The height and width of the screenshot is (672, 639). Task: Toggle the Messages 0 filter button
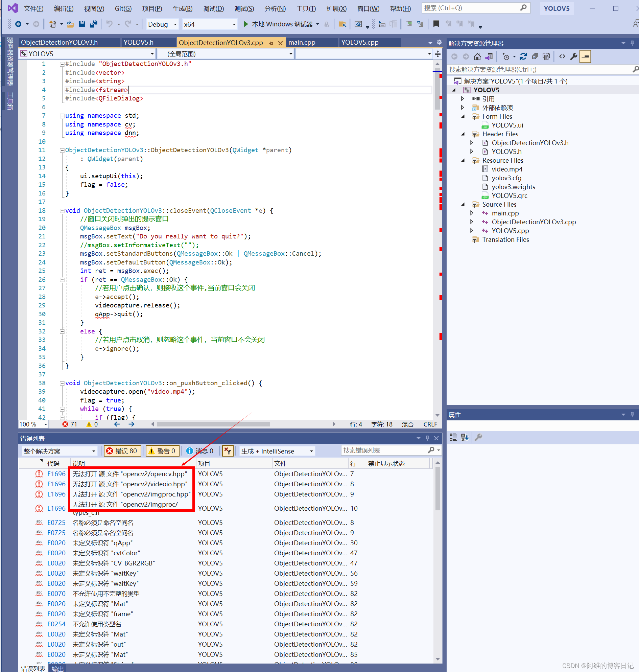tap(199, 451)
